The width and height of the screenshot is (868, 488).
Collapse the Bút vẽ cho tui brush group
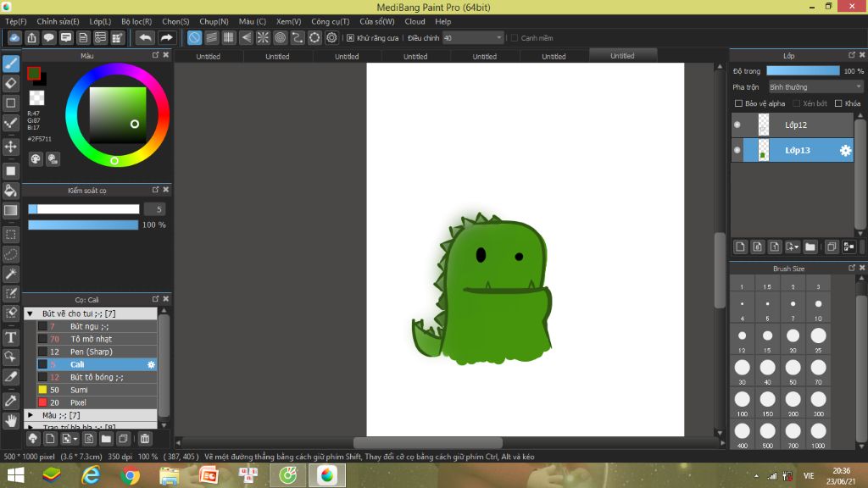[31, 313]
